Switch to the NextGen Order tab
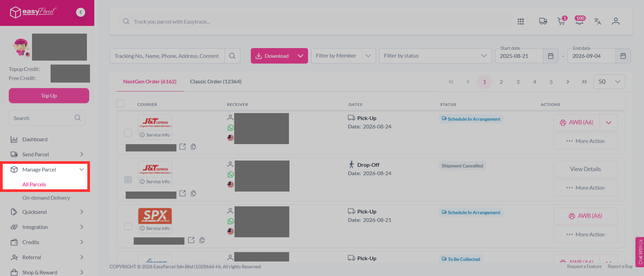 click(x=150, y=81)
